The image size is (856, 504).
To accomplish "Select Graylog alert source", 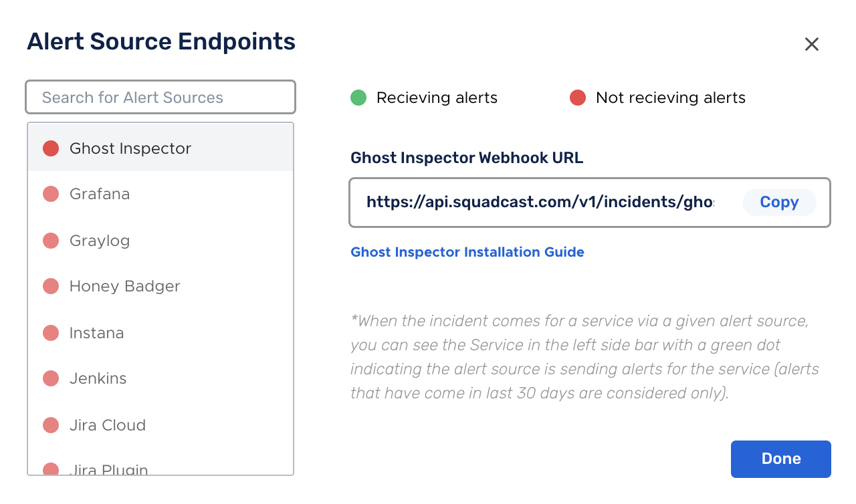I will [160, 241].
